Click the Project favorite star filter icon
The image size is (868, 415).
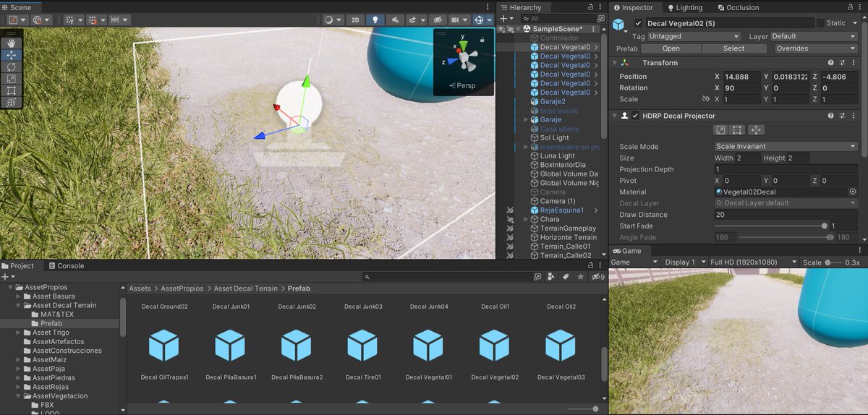tap(581, 276)
